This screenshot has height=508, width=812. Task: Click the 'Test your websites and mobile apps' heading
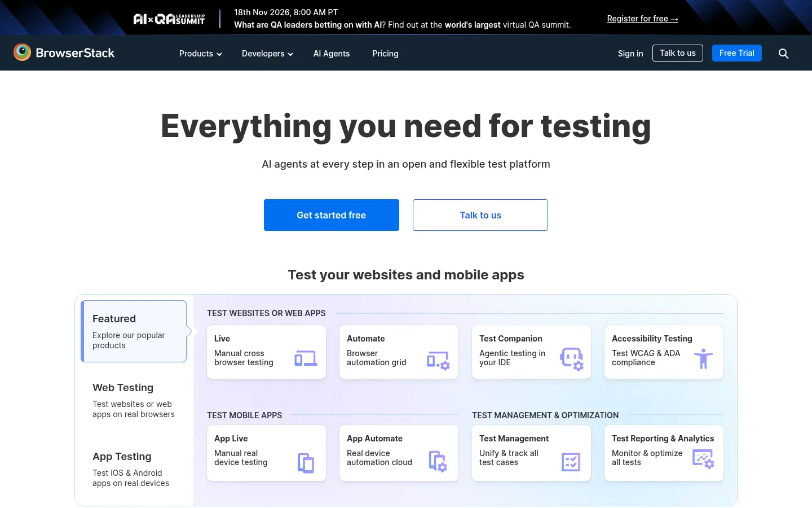tap(406, 275)
